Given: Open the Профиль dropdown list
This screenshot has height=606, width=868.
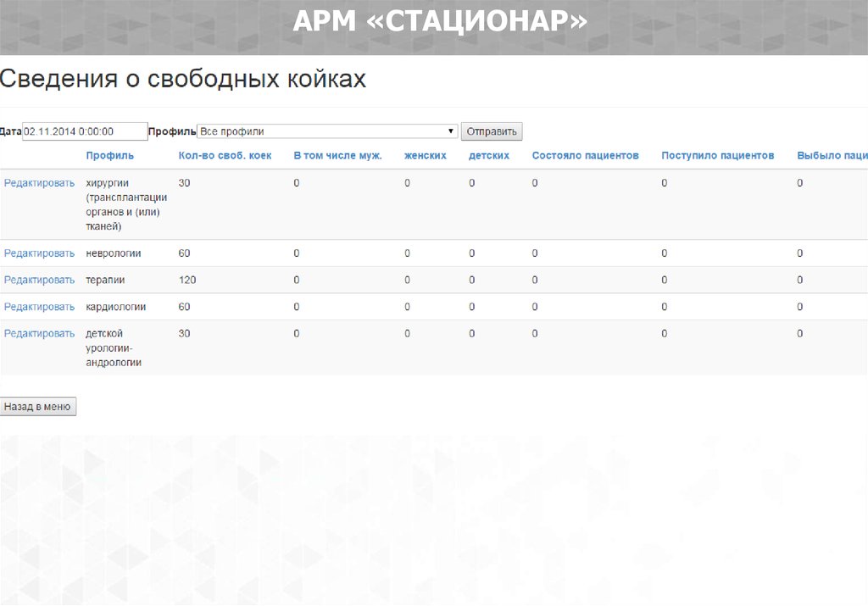Looking at the screenshot, I should (327, 131).
